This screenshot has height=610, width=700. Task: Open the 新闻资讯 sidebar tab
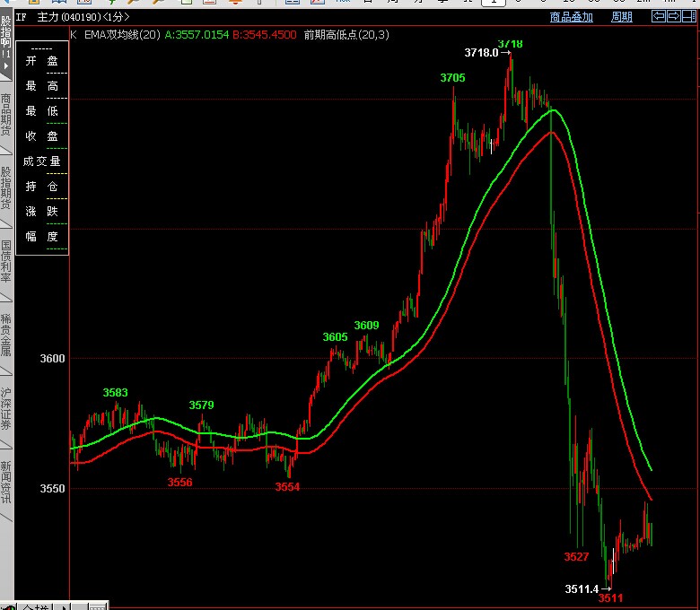click(x=6, y=483)
